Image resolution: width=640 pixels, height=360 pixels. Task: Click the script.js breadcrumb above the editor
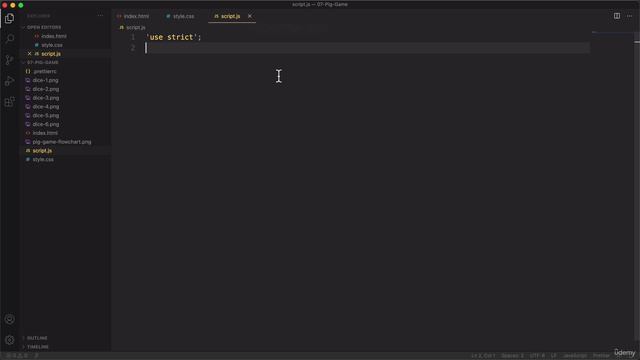point(133,27)
